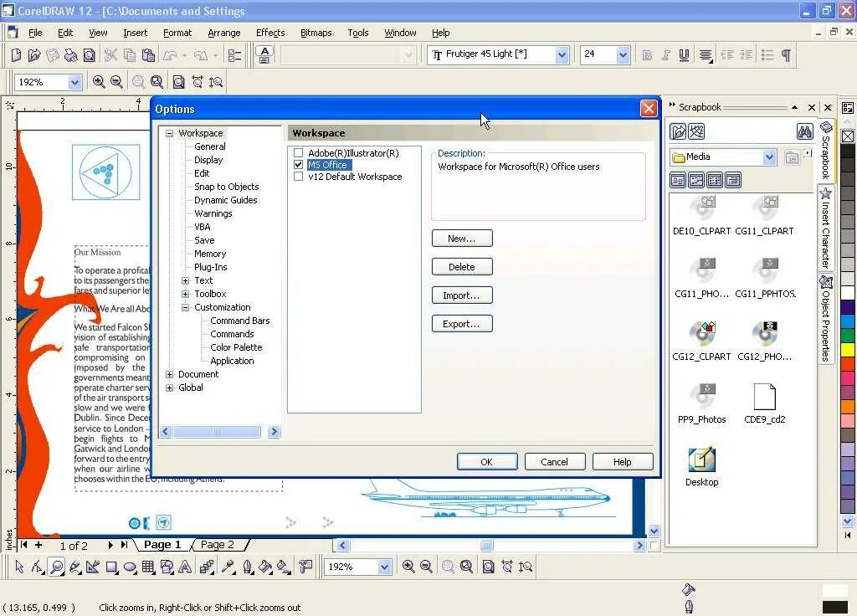857x616 pixels.
Task: Click the Paste clipboard icon
Action: pos(148,54)
